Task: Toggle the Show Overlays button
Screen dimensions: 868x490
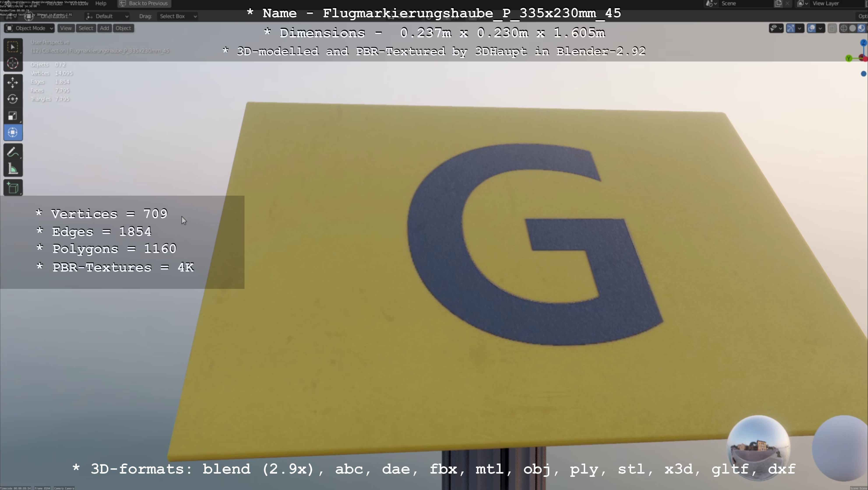Action: (x=811, y=28)
